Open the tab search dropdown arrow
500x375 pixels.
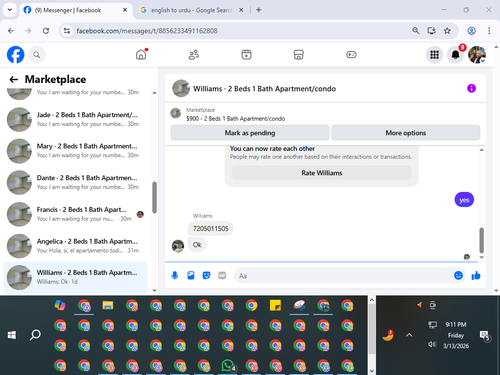pyautogui.click(x=10, y=10)
